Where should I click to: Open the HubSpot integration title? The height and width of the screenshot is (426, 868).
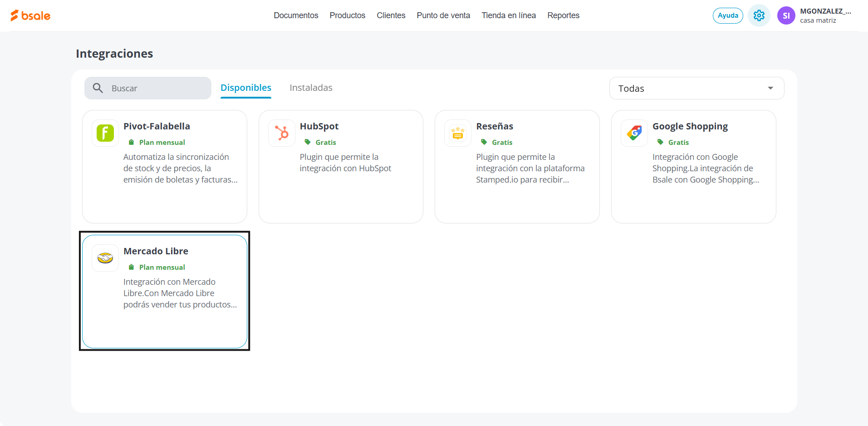coord(319,126)
